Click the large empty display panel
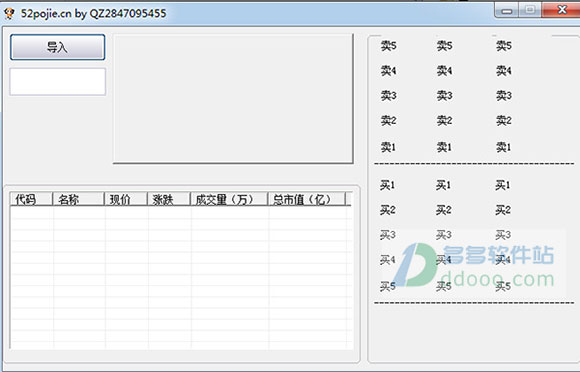The image size is (580, 372). tap(233, 99)
